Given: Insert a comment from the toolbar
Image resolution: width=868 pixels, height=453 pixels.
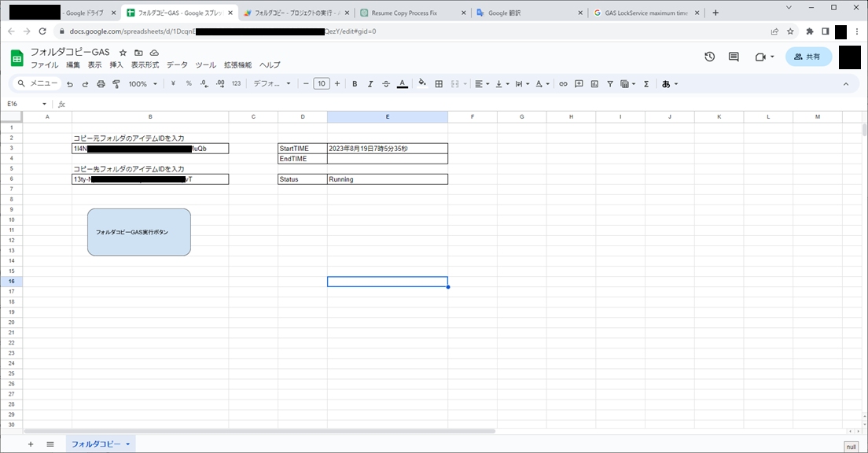Looking at the screenshot, I should coord(579,83).
